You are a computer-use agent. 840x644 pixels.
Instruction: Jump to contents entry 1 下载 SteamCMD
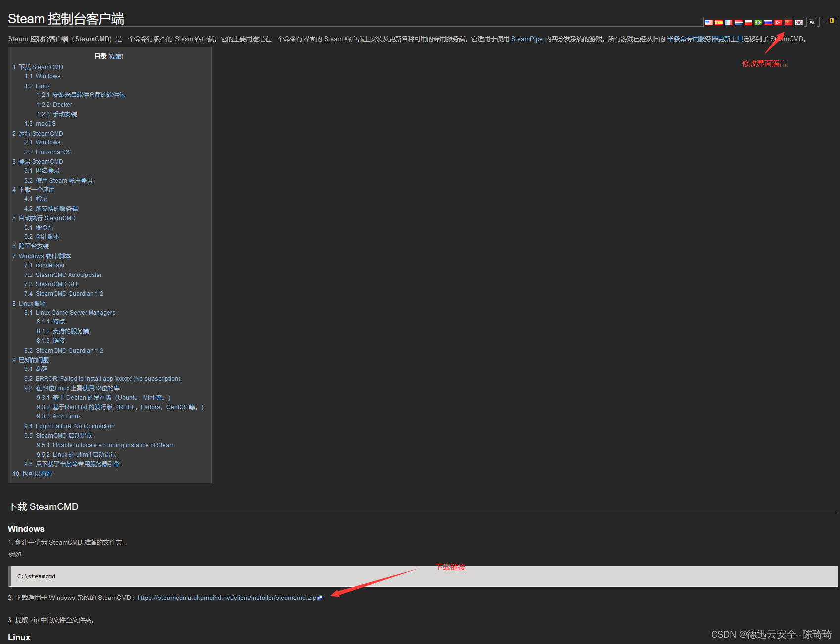point(38,67)
